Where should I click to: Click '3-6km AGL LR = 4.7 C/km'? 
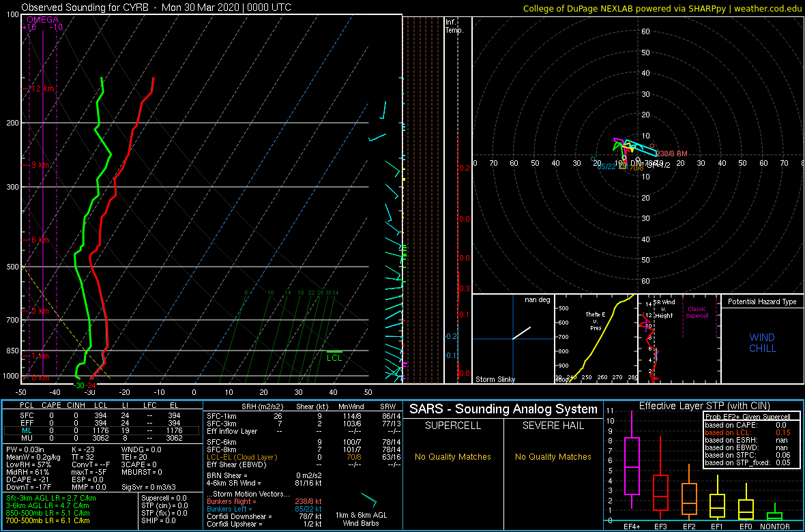click(48, 505)
